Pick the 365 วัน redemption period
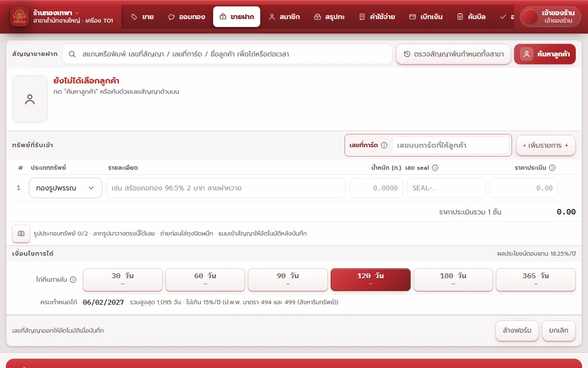 pos(536,280)
